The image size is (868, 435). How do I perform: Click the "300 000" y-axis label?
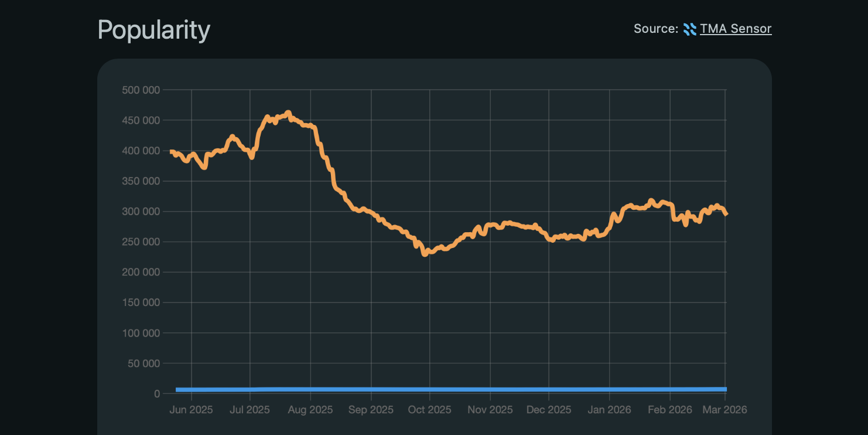pyautogui.click(x=141, y=212)
